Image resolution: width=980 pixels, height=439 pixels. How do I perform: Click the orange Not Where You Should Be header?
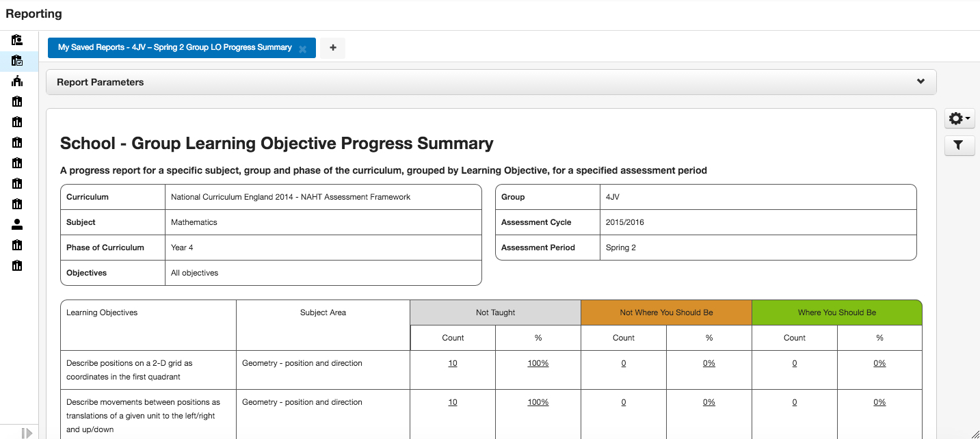coord(666,312)
